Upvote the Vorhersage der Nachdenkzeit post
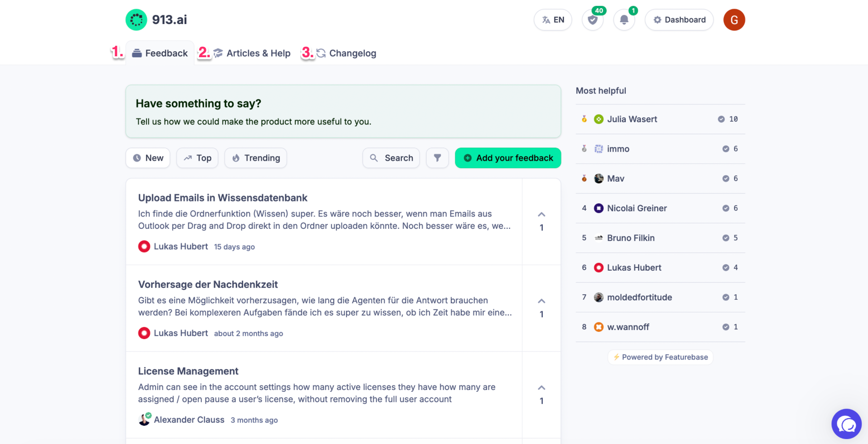 (541, 308)
